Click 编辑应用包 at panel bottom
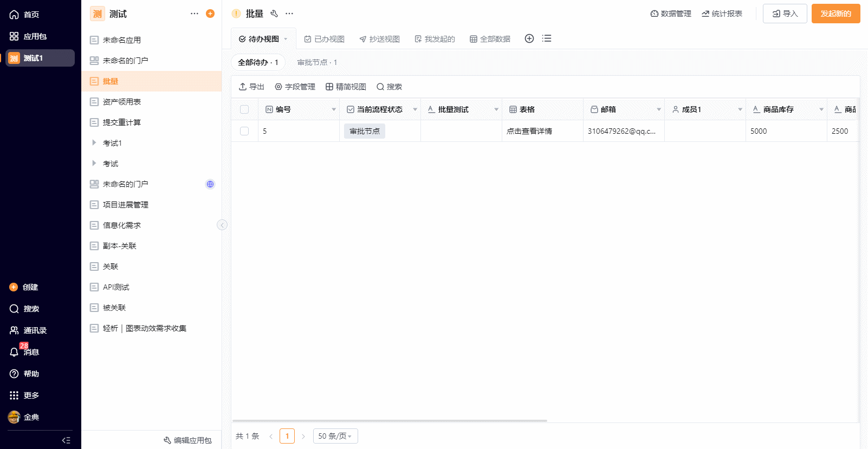Screen dimensions: 868x449 point(187,440)
